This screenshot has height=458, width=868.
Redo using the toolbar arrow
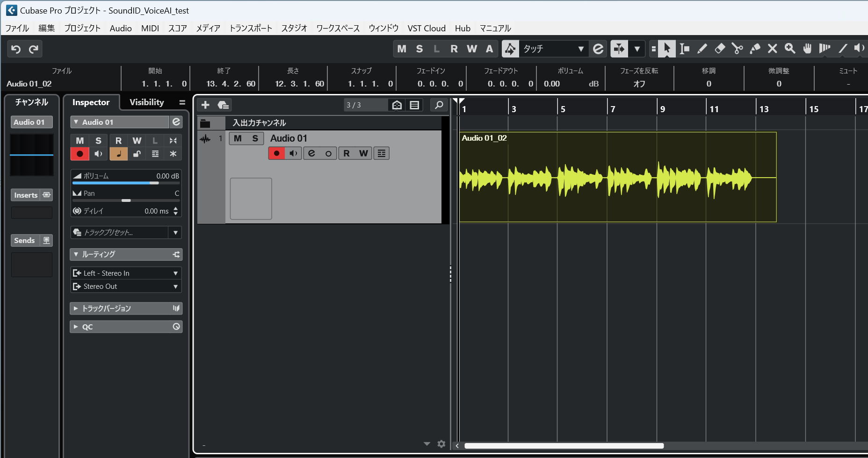click(x=34, y=49)
